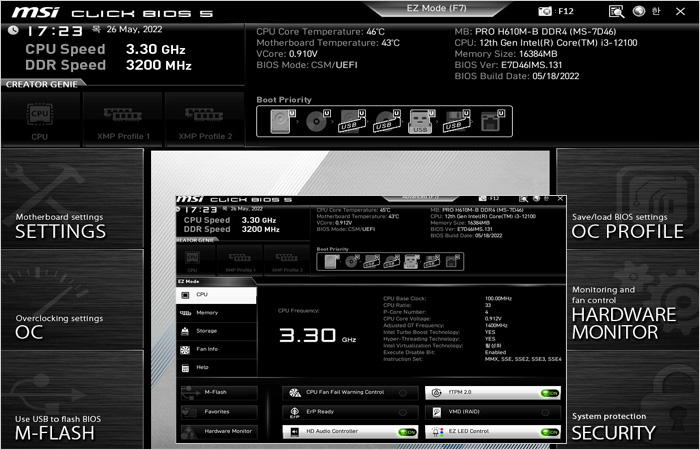Toggle the VMD (RAID) switch
The height and width of the screenshot is (450, 700).
546,412
